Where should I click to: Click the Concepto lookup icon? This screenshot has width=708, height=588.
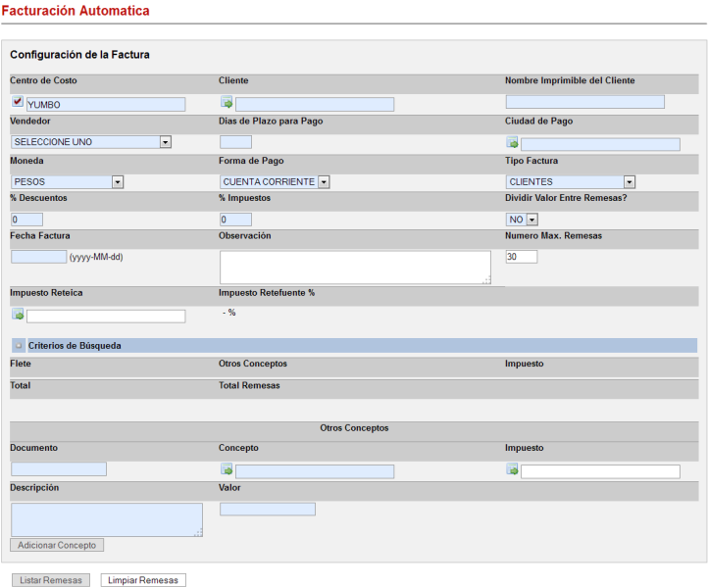pyautogui.click(x=227, y=470)
